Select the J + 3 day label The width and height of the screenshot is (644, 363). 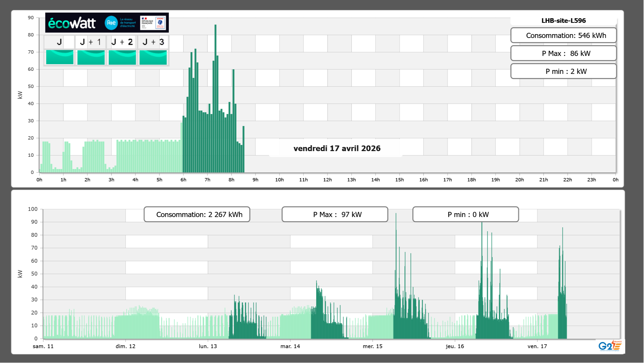[x=153, y=42]
